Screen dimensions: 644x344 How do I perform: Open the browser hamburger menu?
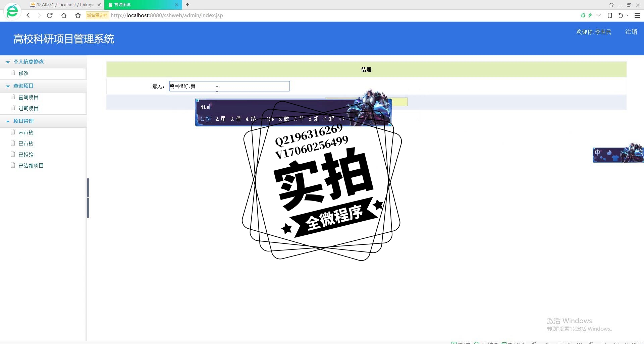point(637,15)
